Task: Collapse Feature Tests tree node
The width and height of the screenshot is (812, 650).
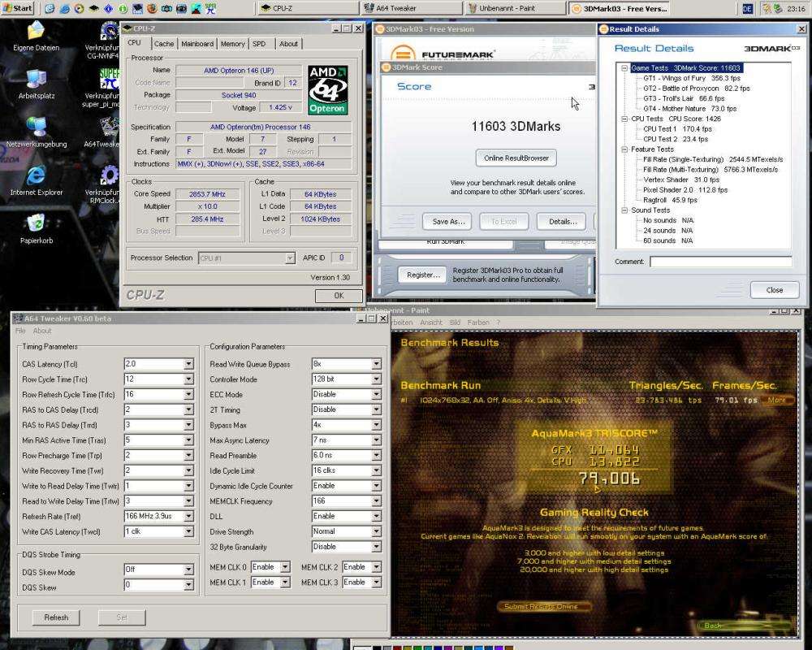Action: pyautogui.click(x=624, y=149)
